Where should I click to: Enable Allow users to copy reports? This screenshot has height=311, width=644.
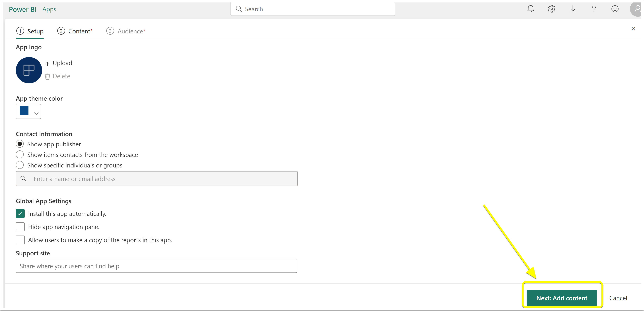[20, 240]
